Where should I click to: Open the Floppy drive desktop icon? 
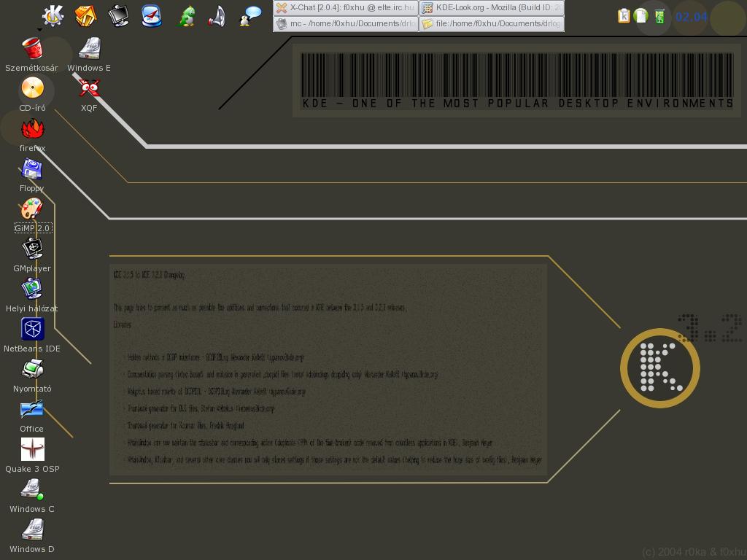(x=32, y=168)
